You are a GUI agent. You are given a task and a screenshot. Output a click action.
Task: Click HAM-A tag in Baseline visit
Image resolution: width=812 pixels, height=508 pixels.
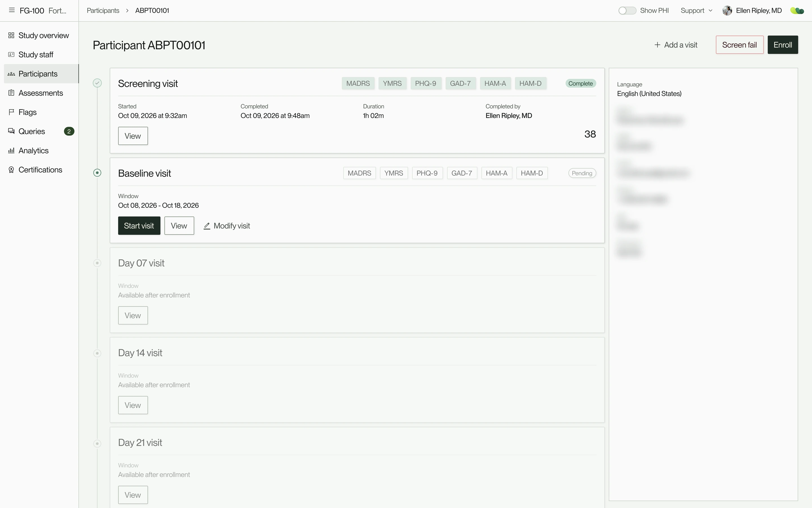pos(497,173)
